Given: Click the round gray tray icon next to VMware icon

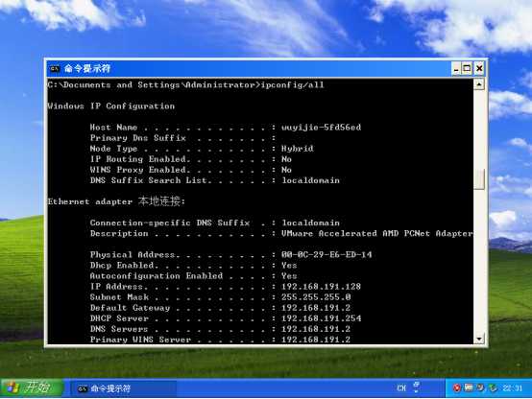Looking at the screenshot, I should point(480,387).
